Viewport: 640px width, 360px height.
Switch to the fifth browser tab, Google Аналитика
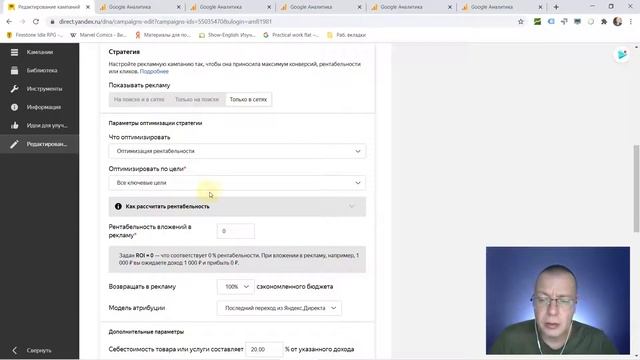(x=411, y=7)
